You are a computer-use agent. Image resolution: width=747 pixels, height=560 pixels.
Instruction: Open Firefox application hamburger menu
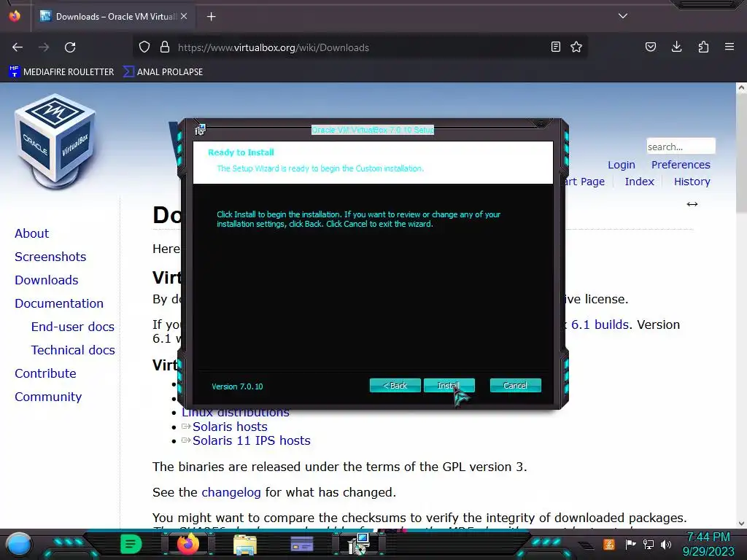point(729,47)
